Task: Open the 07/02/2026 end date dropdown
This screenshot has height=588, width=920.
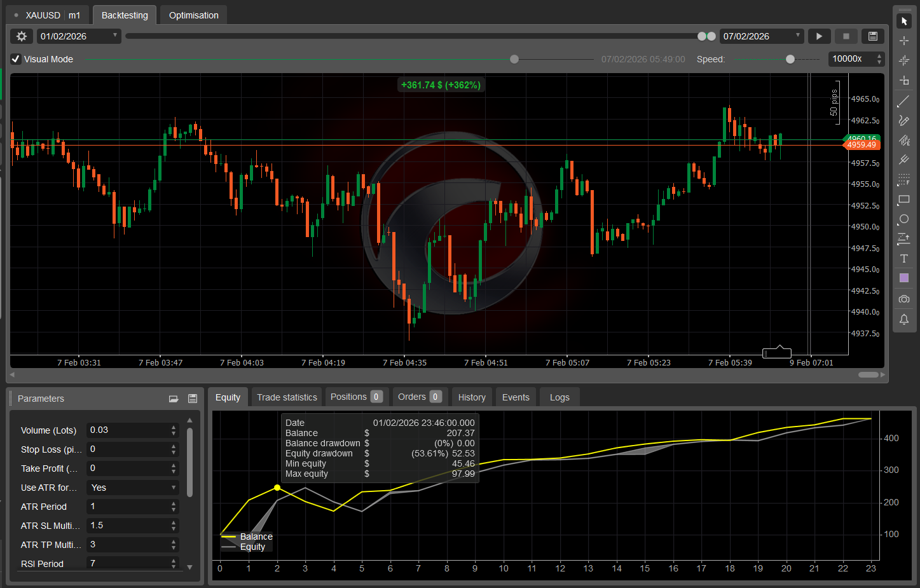Action: 798,36
